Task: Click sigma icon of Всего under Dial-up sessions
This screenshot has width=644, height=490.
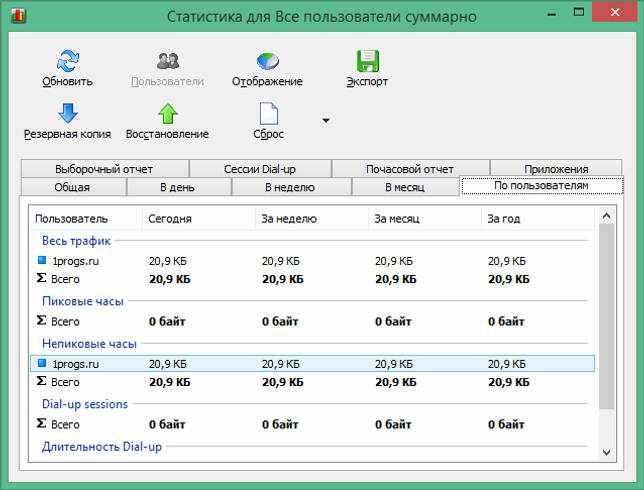Action: [41, 423]
